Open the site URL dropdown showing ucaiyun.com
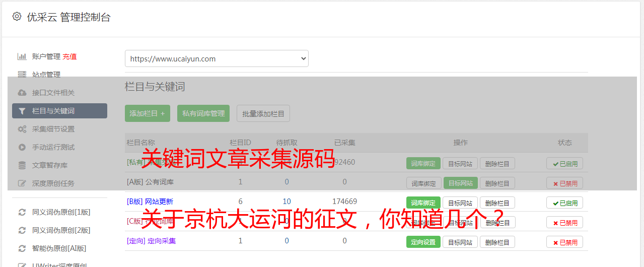Image resolution: width=644 pixels, height=267 pixels. pos(217,58)
